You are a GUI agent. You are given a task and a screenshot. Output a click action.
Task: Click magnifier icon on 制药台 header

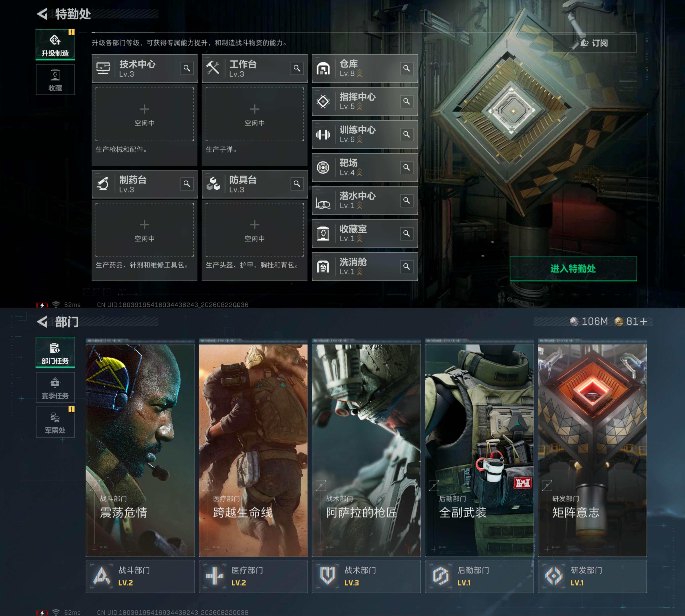[187, 184]
